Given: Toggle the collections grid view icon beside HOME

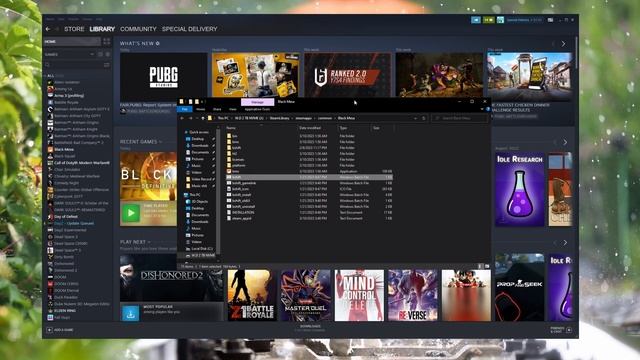Looking at the screenshot, I should 107,42.
